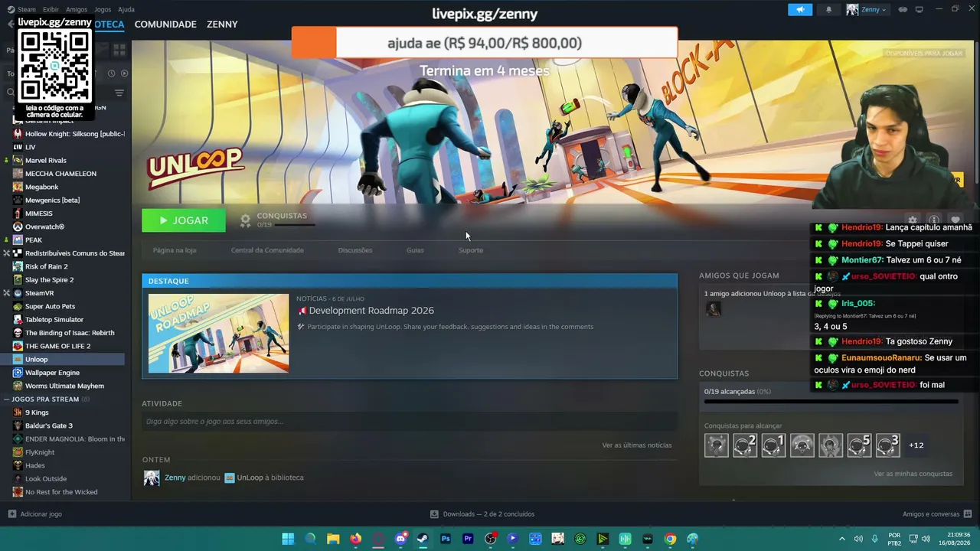Image resolution: width=980 pixels, height=551 pixels.
Task: Go to the COMUNIDADE tab
Action: pyautogui.click(x=165, y=24)
